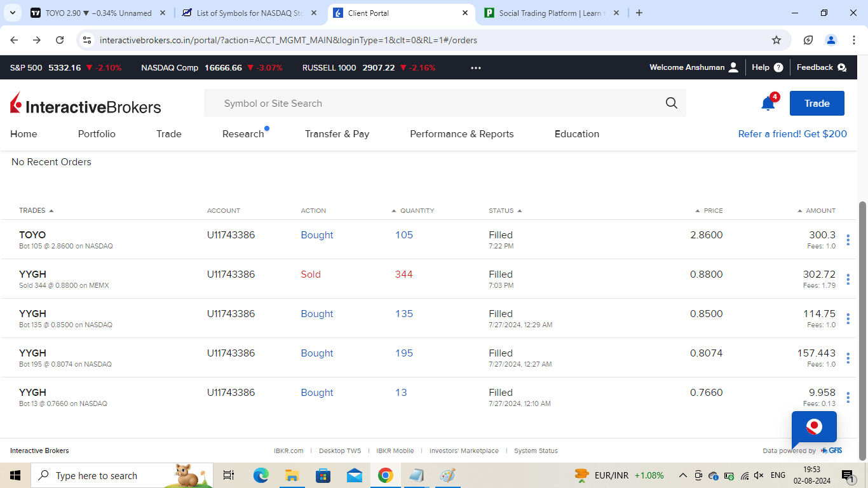Viewport: 868px width, 488px height.
Task: Open File Explorer from the taskbar
Action: [292, 475]
